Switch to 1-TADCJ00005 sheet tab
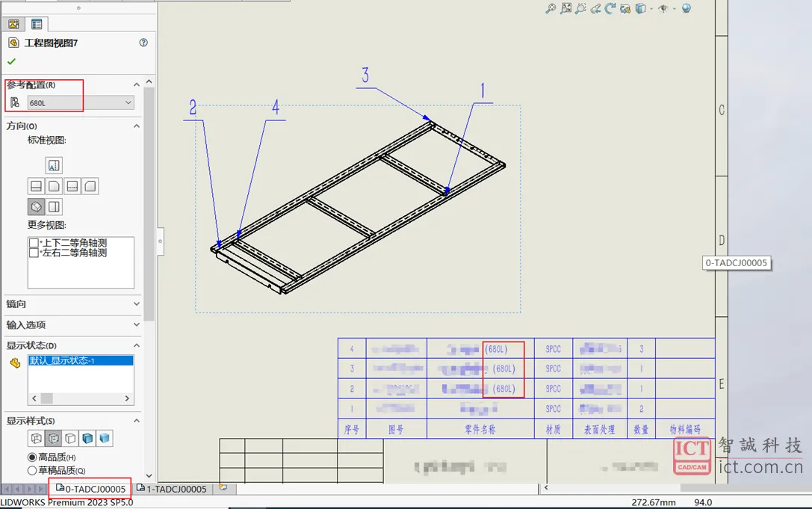The image size is (812, 509). pyautogui.click(x=171, y=489)
